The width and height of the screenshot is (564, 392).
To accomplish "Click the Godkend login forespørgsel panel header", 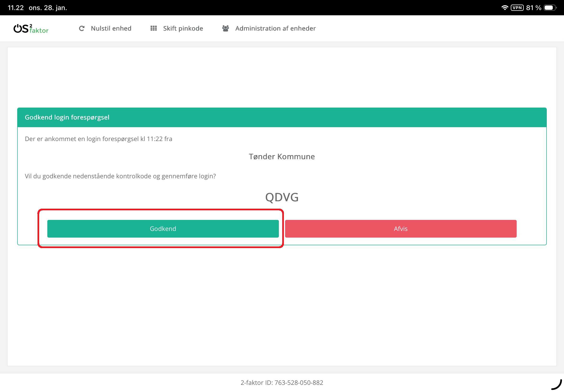I will tap(67, 117).
